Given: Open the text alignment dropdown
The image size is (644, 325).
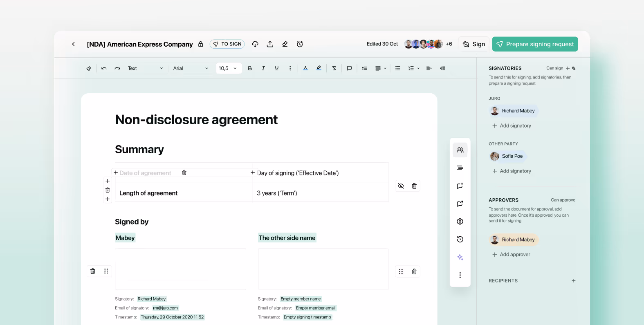Looking at the screenshot, I should point(381,68).
